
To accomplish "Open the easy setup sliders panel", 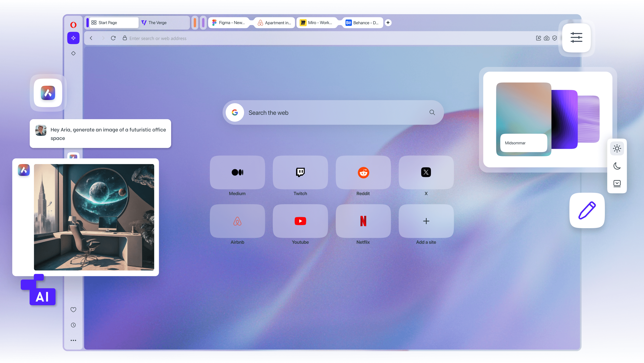I will coord(576,37).
